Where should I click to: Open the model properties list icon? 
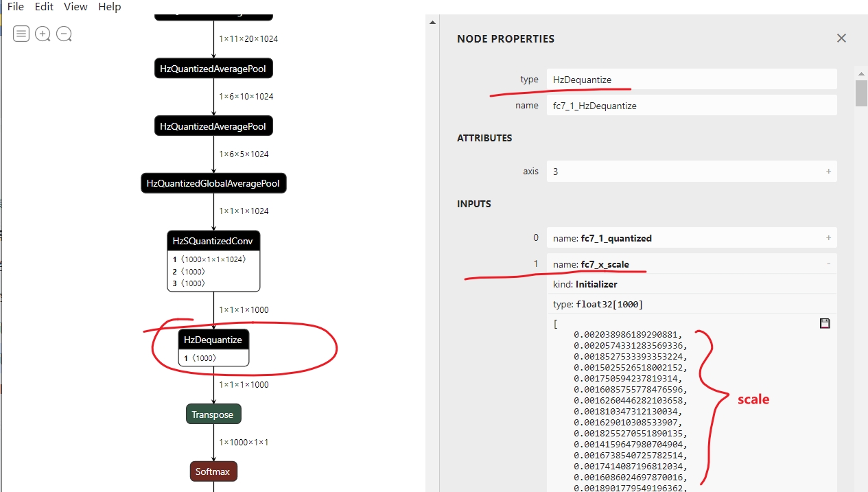[x=21, y=33]
